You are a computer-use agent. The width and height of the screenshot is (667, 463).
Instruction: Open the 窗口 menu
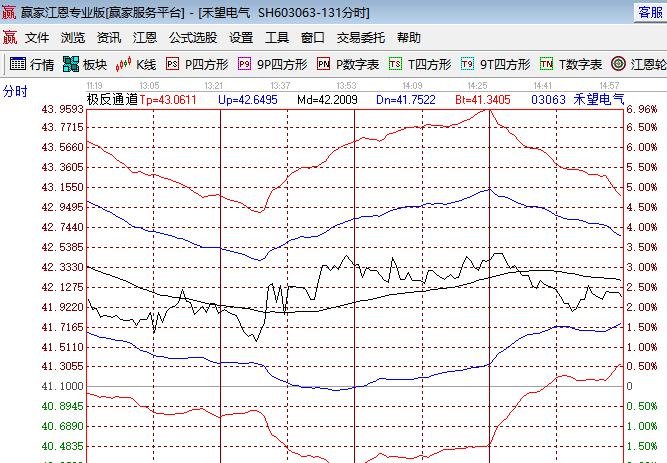point(313,37)
